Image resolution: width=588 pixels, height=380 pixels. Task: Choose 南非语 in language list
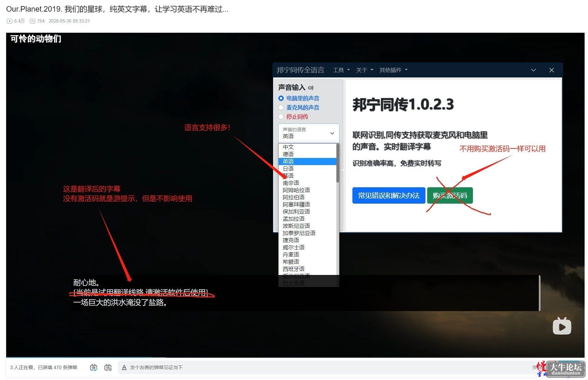(x=307, y=183)
